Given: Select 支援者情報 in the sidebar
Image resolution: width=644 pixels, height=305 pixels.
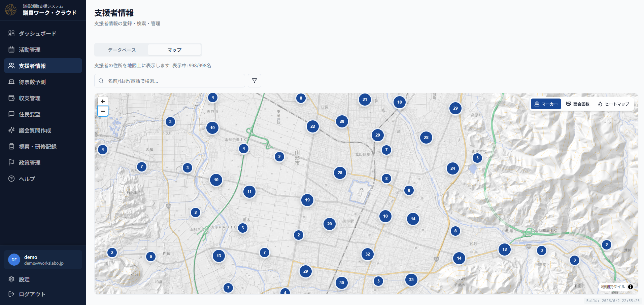Looking at the screenshot, I should tap(43, 66).
